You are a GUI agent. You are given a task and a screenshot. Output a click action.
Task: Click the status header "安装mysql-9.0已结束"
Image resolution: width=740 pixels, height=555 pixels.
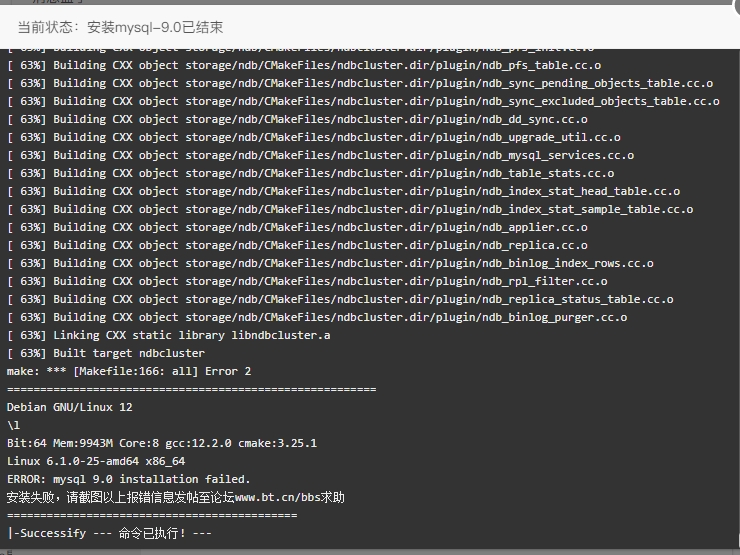155,27
